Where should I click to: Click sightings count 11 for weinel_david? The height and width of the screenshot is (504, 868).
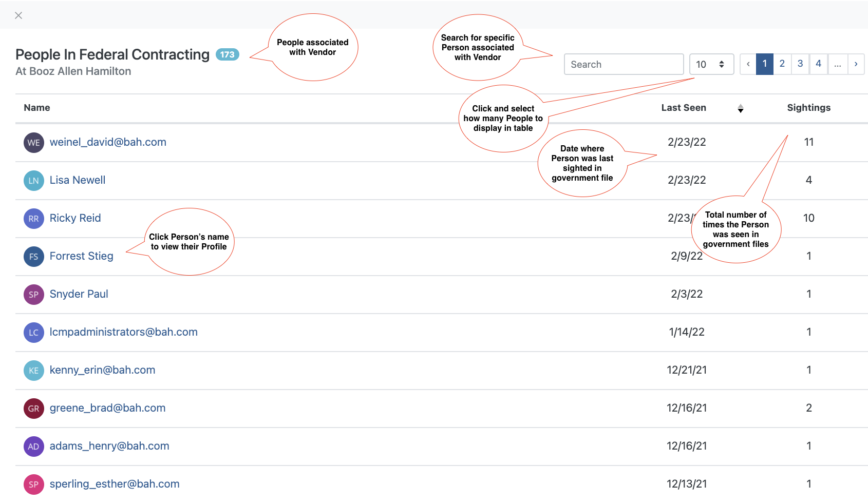pyautogui.click(x=809, y=142)
